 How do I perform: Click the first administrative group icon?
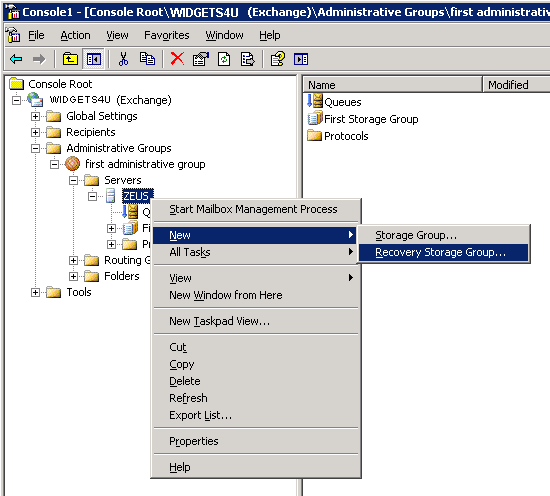pos(73,163)
